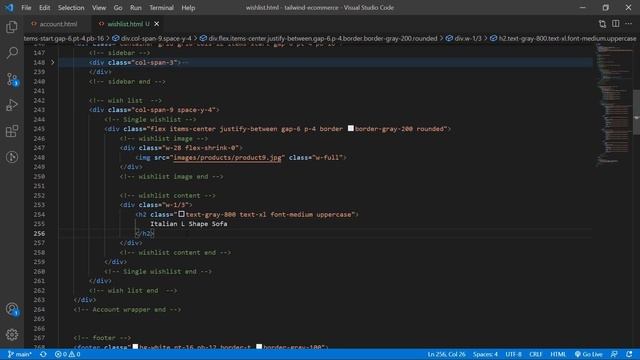Click line number 256 in gutter

(39, 233)
